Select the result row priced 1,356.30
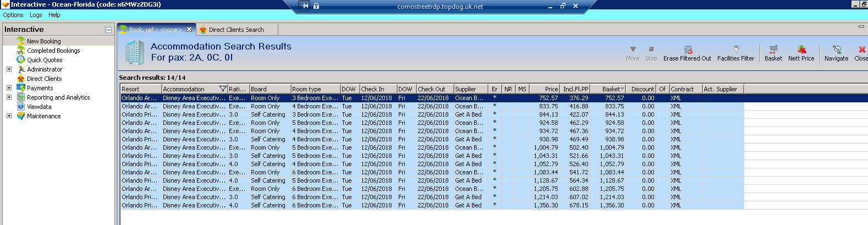 pos(432,205)
